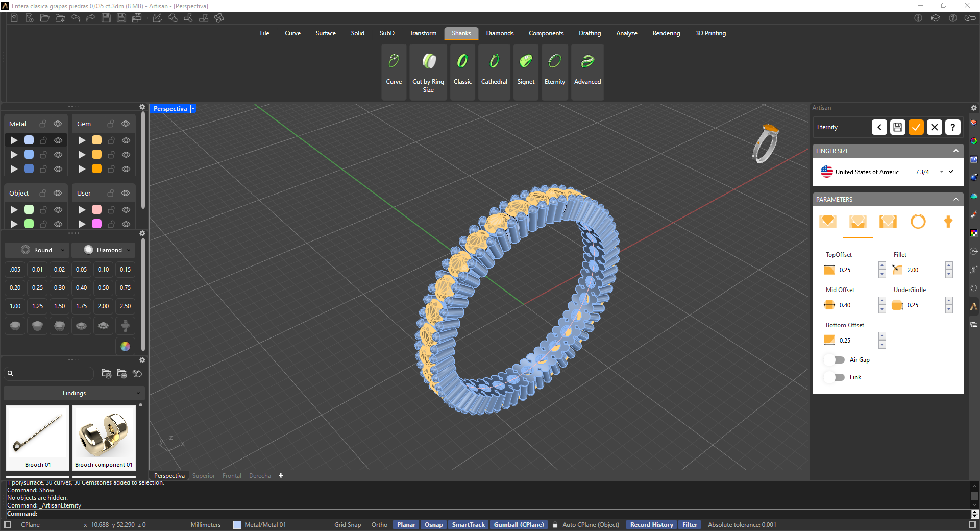Switch to the Superior viewport tab
The height and width of the screenshot is (531, 980).
[204, 476]
